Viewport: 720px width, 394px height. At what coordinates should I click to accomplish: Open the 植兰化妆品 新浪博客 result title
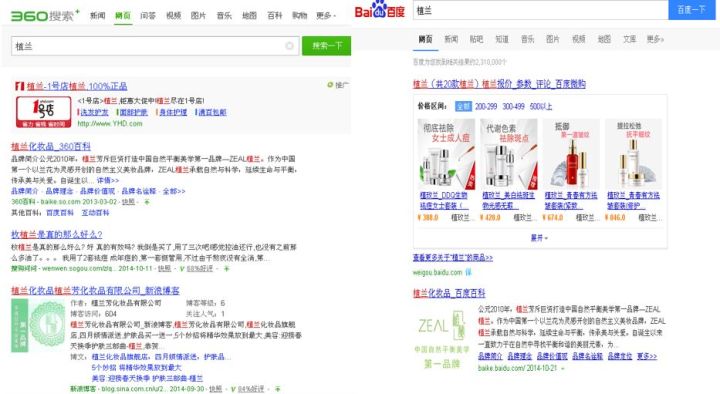pyautogui.click(x=96, y=290)
